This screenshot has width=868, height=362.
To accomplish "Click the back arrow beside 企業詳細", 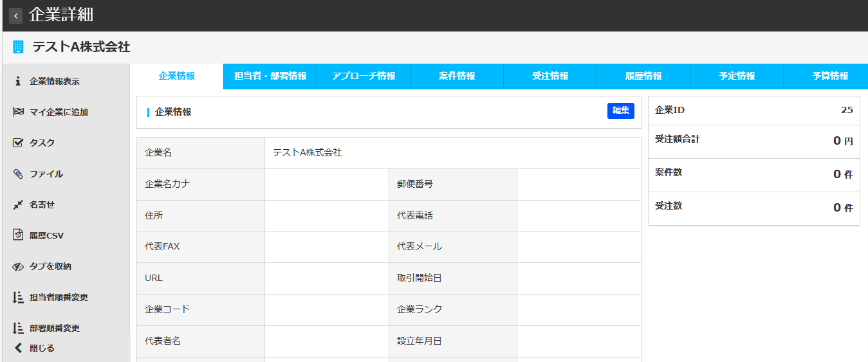I will (x=16, y=16).
